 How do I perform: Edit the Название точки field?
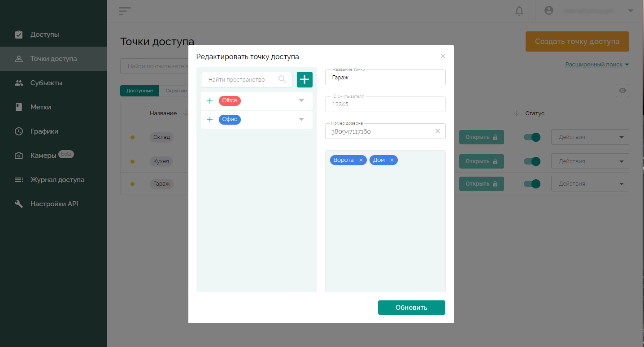pos(385,77)
